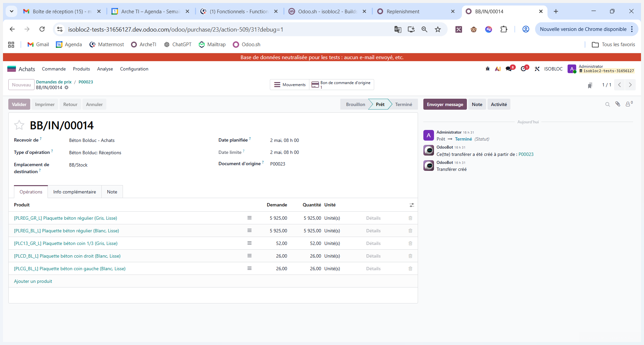Open the Mouvements smart button
The height and width of the screenshot is (345, 644).
289,85
